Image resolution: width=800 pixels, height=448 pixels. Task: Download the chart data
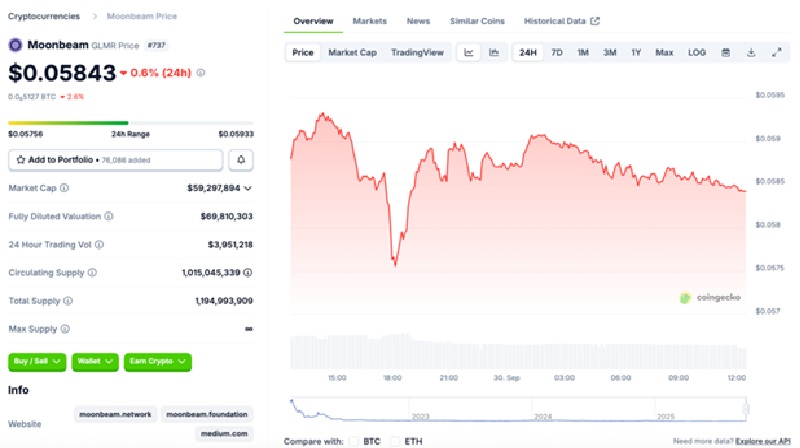(x=751, y=52)
